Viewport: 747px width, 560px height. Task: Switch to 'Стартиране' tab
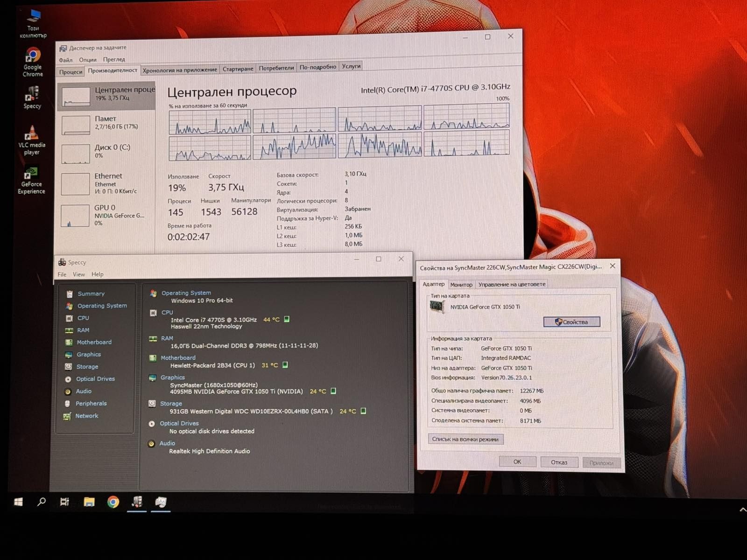238,69
